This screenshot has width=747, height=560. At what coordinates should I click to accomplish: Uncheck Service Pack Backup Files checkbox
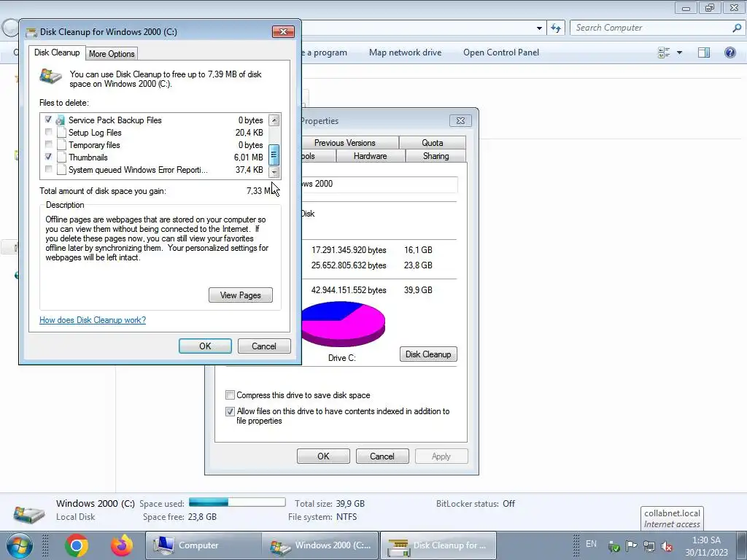pos(49,120)
